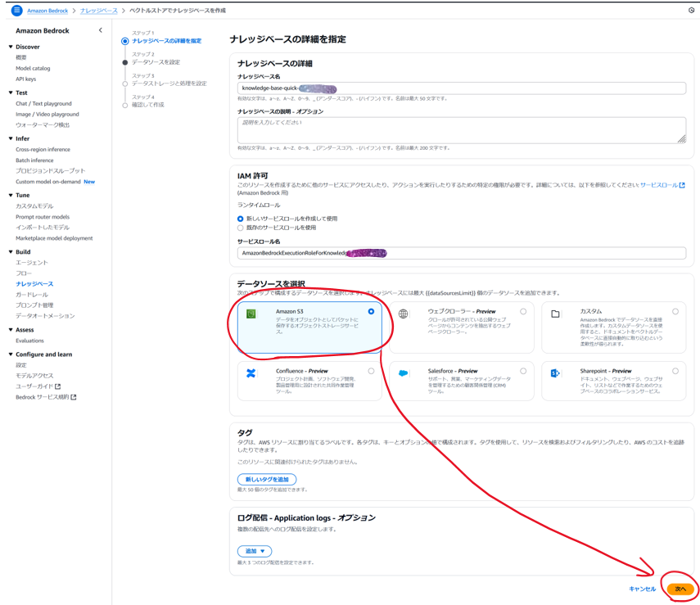Select the Amazon S3 data source radio

click(371, 311)
